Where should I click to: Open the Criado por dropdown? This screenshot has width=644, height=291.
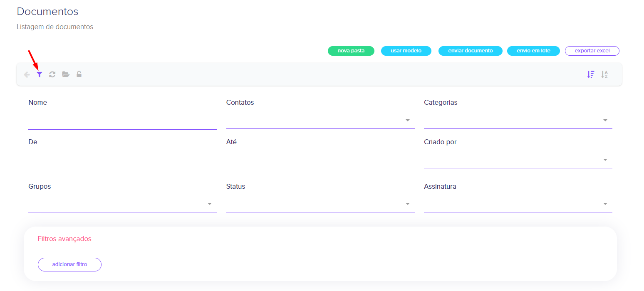point(518,160)
